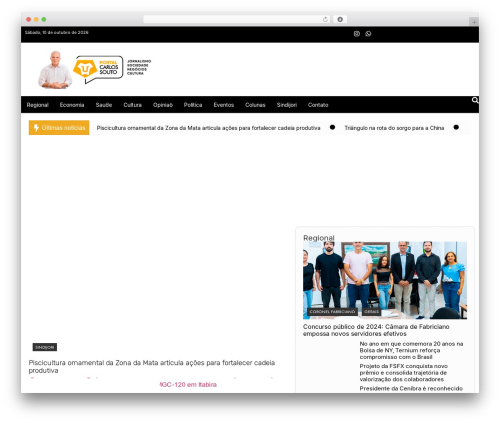Click the date text Sábado, 10 de outubro
This screenshot has height=423, width=500.
click(57, 33)
